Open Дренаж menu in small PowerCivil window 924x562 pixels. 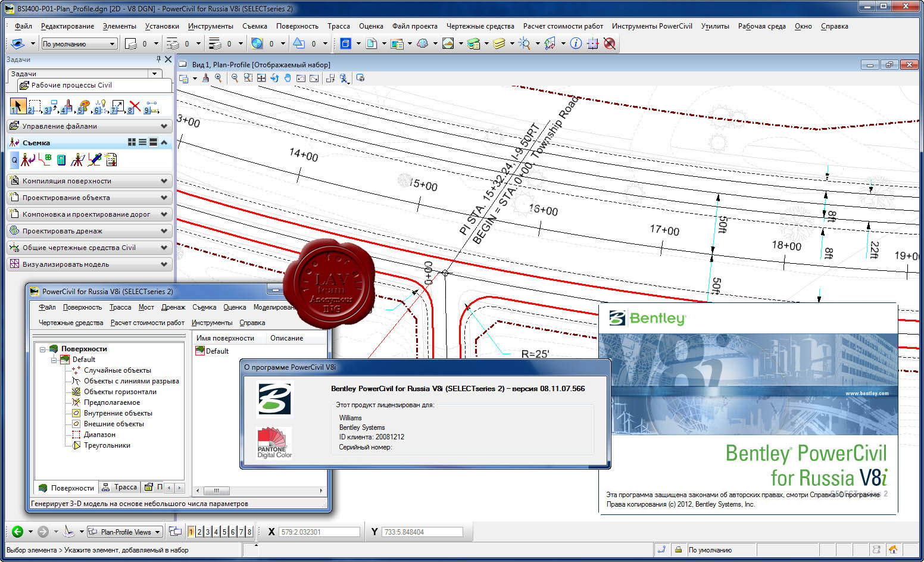pyautogui.click(x=173, y=307)
